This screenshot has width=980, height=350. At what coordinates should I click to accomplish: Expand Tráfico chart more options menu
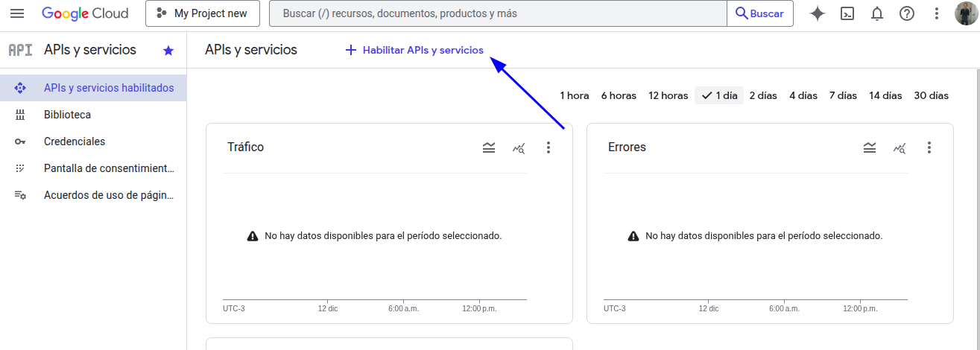(549, 147)
